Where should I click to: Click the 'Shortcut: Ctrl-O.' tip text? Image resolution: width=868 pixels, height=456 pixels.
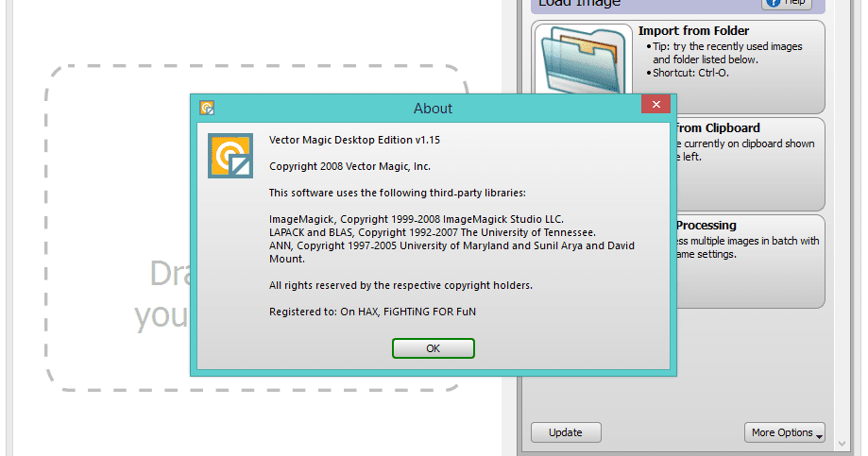pyautogui.click(x=690, y=73)
